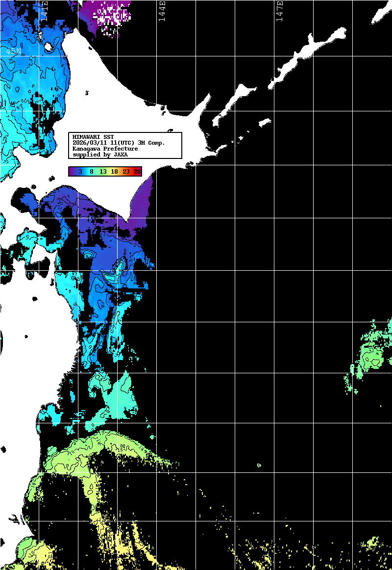
Task: Pick the 28 degree red value on scale
Action: tap(137, 171)
